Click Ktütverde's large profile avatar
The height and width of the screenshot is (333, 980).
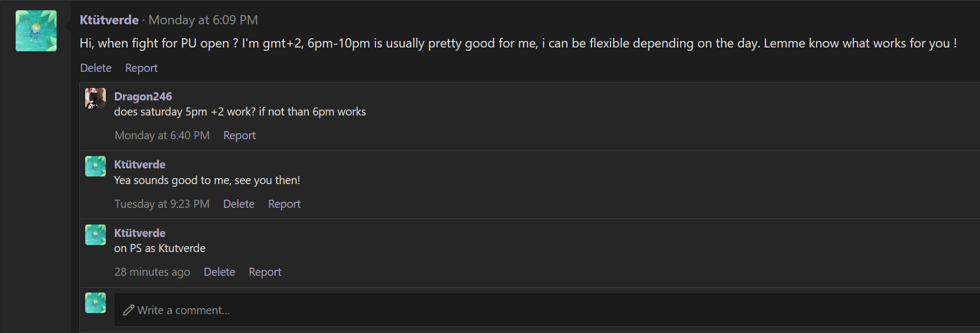click(x=36, y=31)
